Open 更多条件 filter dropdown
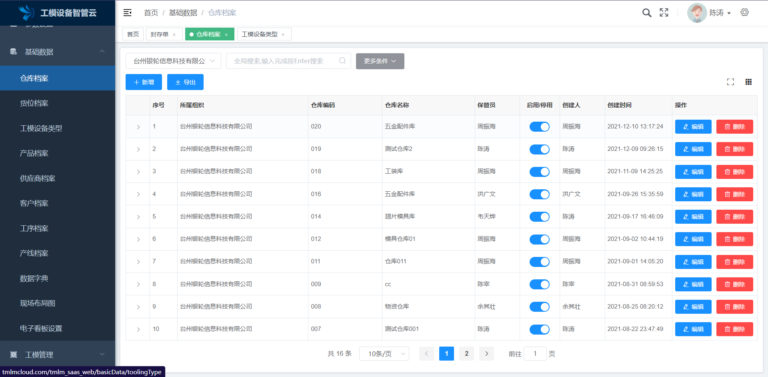768x377 pixels. click(x=380, y=61)
